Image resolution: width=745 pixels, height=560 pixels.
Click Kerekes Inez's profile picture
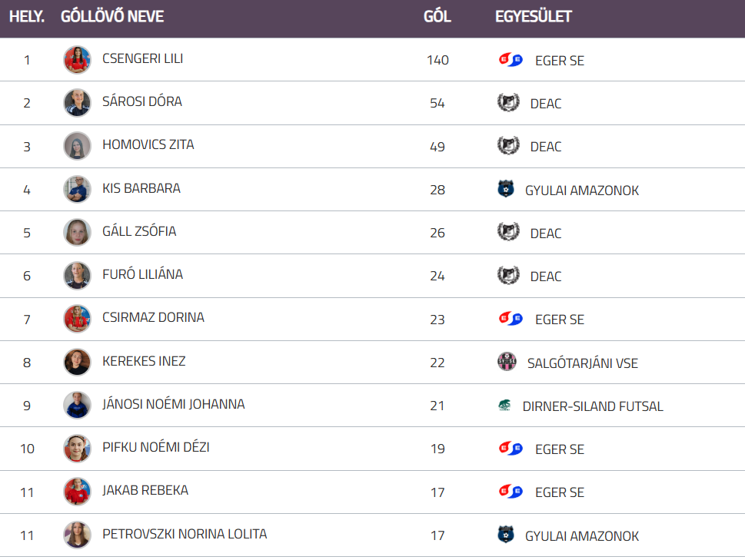77,362
